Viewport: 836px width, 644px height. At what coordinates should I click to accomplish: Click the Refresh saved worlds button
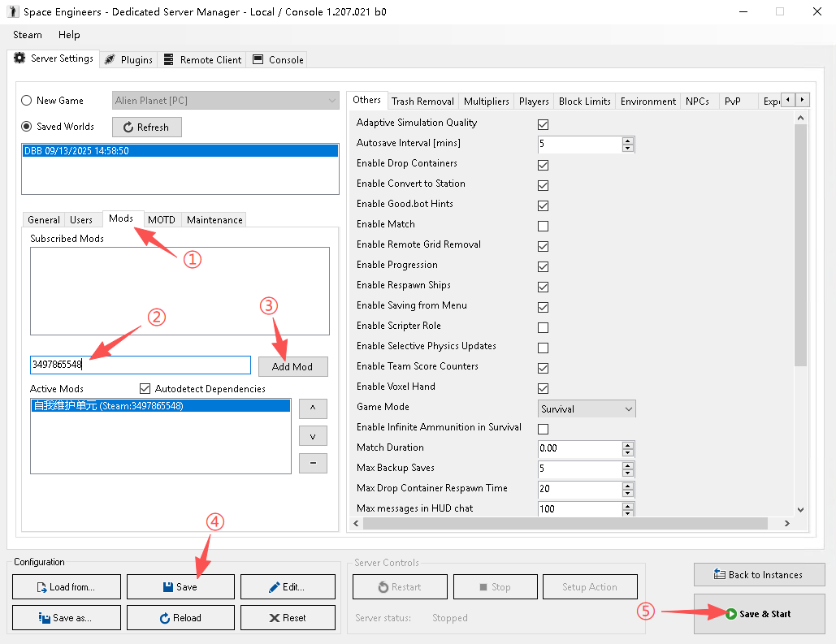pos(147,128)
